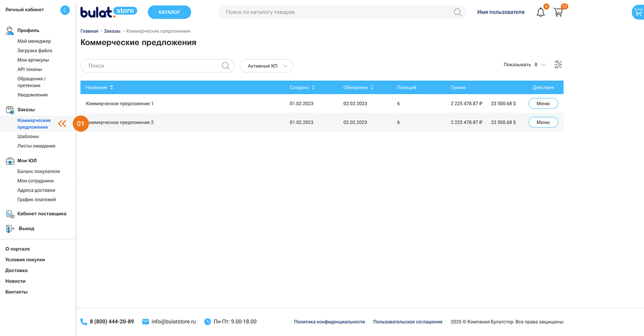Click the bulat.store logo

pos(108,12)
